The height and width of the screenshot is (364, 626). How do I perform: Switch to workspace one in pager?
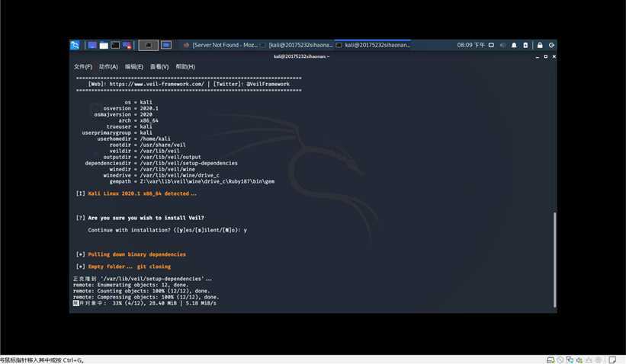(x=149, y=45)
